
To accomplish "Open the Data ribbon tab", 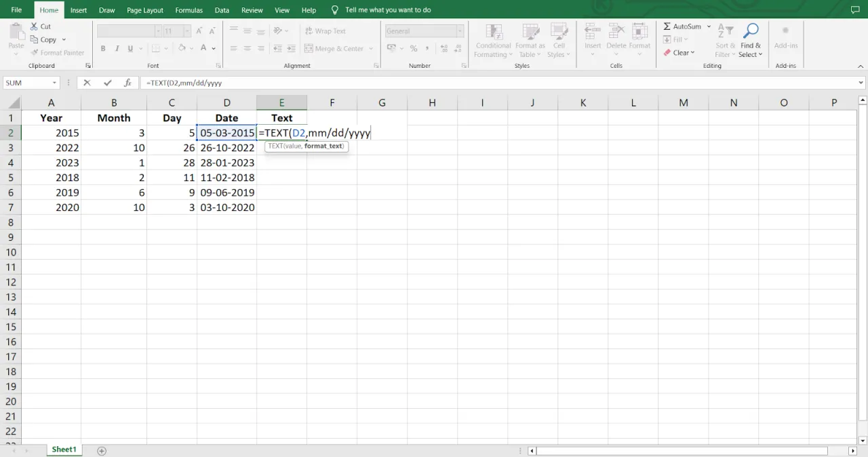I will pyautogui.click(x=222, y=9).
